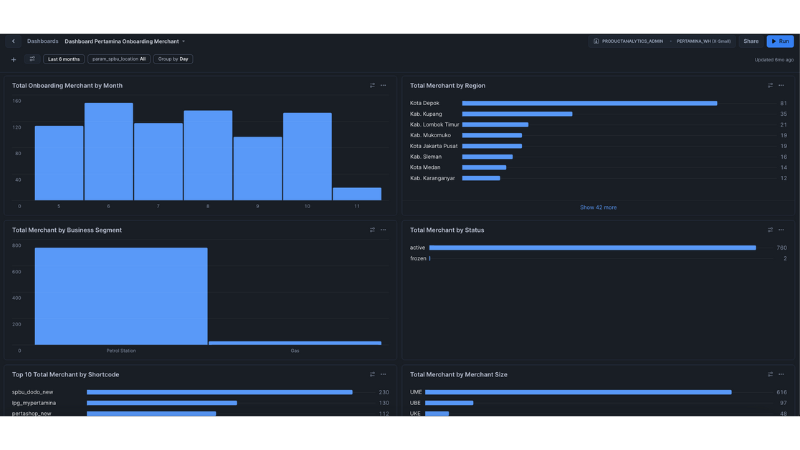Click the UME merchant size row
This screenshot has width=800, height=450.
click(598, 392)
